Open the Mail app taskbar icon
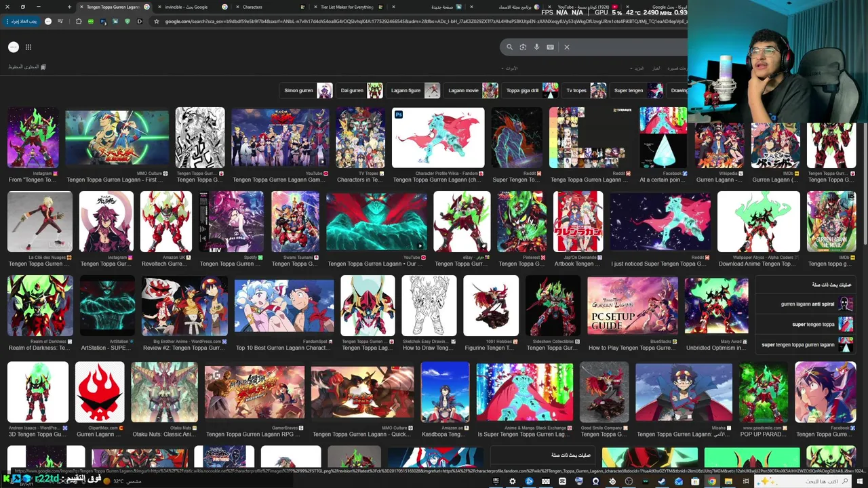The height and width of the screenshot is (488, 868). pos(678,481)
